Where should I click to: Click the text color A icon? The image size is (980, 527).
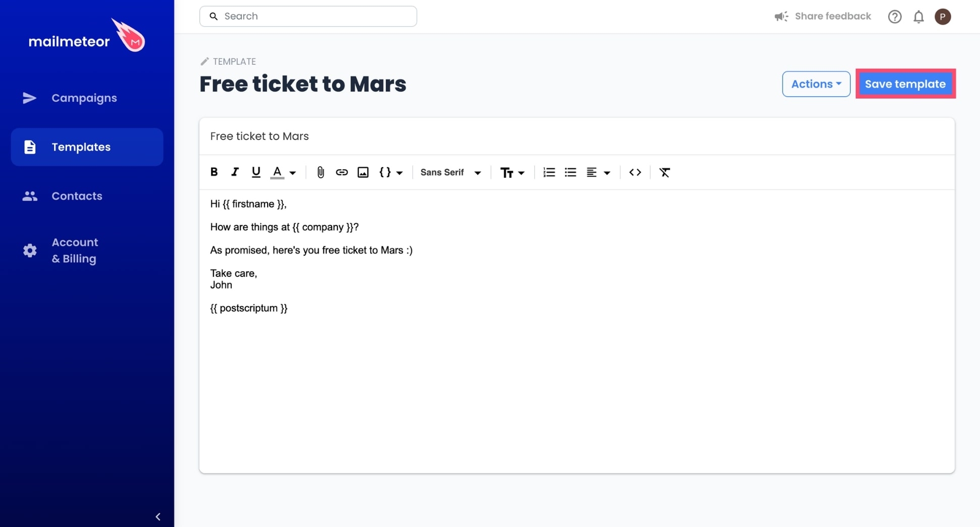(277, 172)
